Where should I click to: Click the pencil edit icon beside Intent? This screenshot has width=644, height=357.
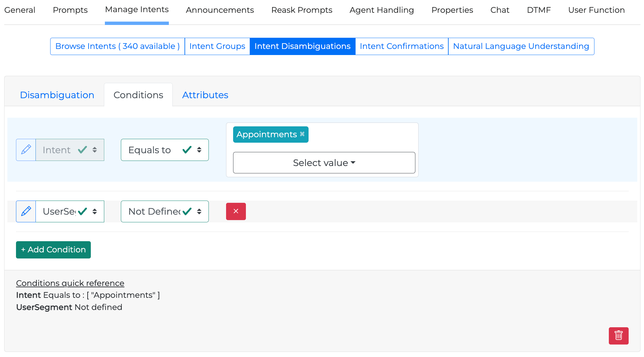click(26, 150)
